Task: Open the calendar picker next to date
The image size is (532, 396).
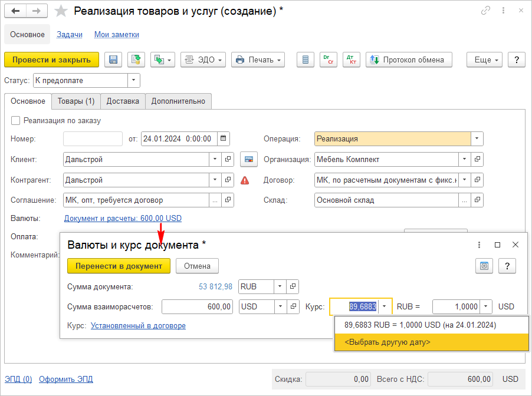Action: [x=223, y=139]
